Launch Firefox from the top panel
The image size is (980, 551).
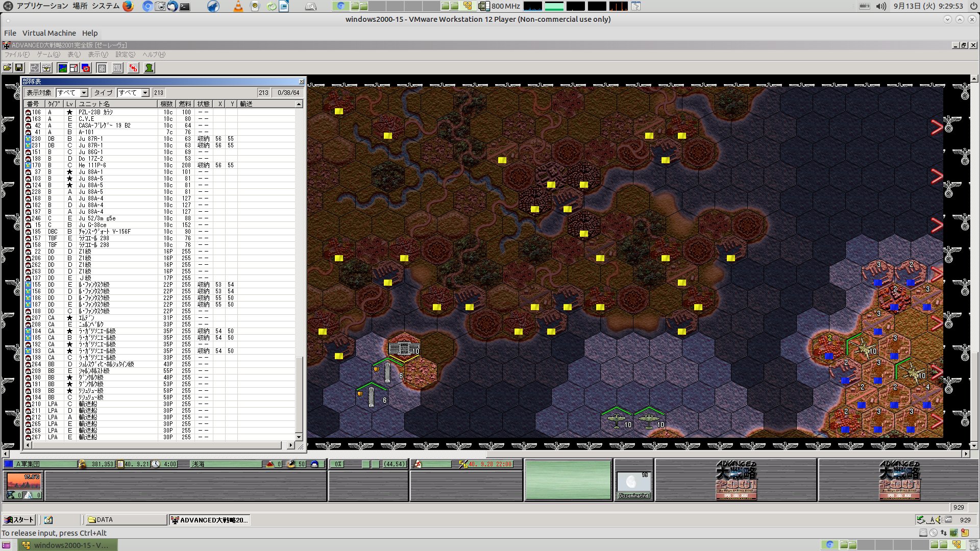pyautogui.click(x=128, y=6)
